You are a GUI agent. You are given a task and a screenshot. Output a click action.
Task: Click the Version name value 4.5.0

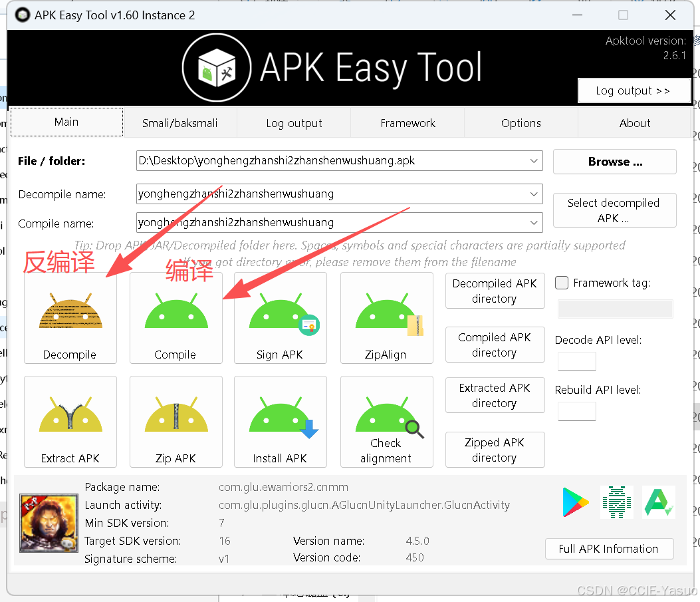(x=417, y=541)
